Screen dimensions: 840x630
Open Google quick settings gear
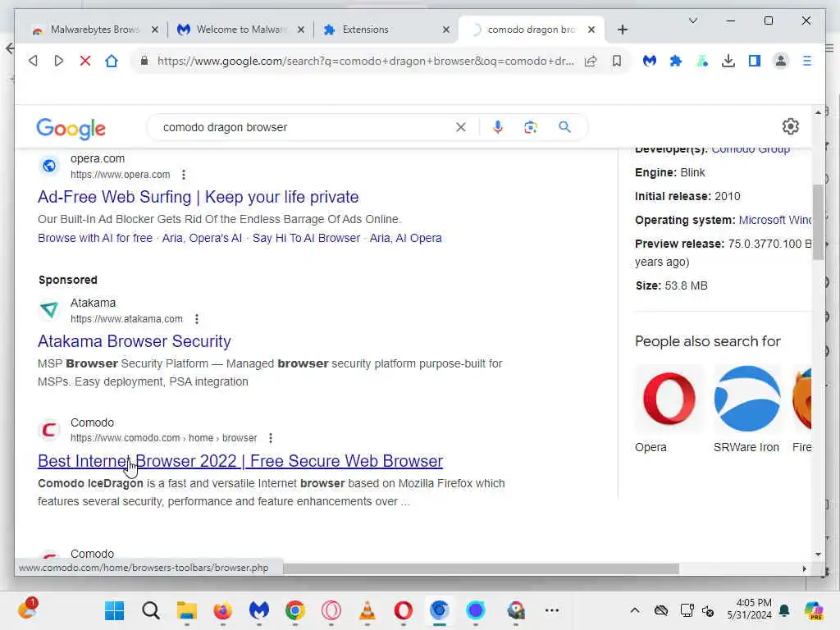point(791,126)
